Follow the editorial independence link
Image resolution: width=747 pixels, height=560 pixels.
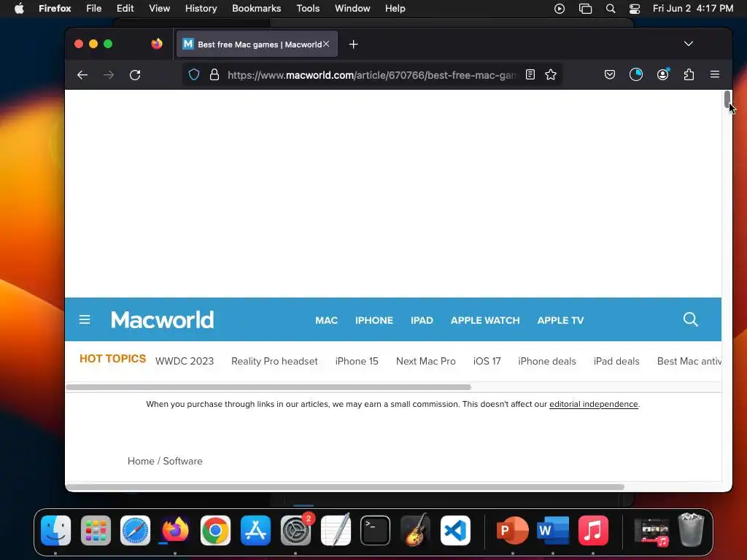pyautogui.click(x=594, y=404)
